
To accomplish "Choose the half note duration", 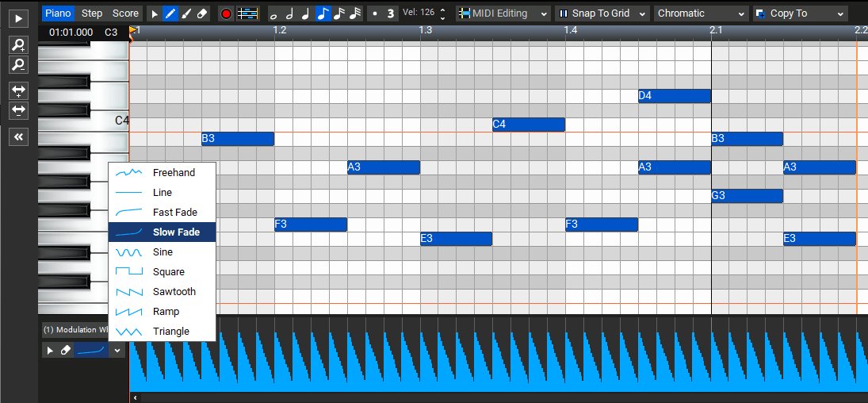I will [x=289, y=13].
